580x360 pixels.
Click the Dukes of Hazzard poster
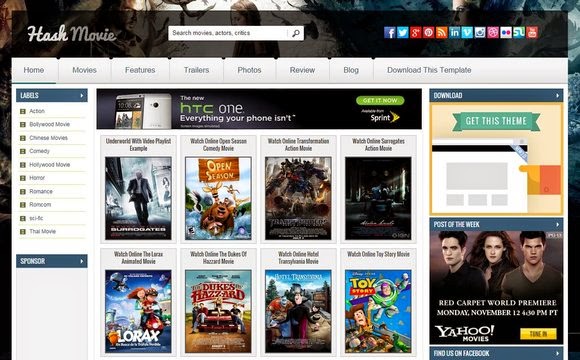tap(218, 312)
